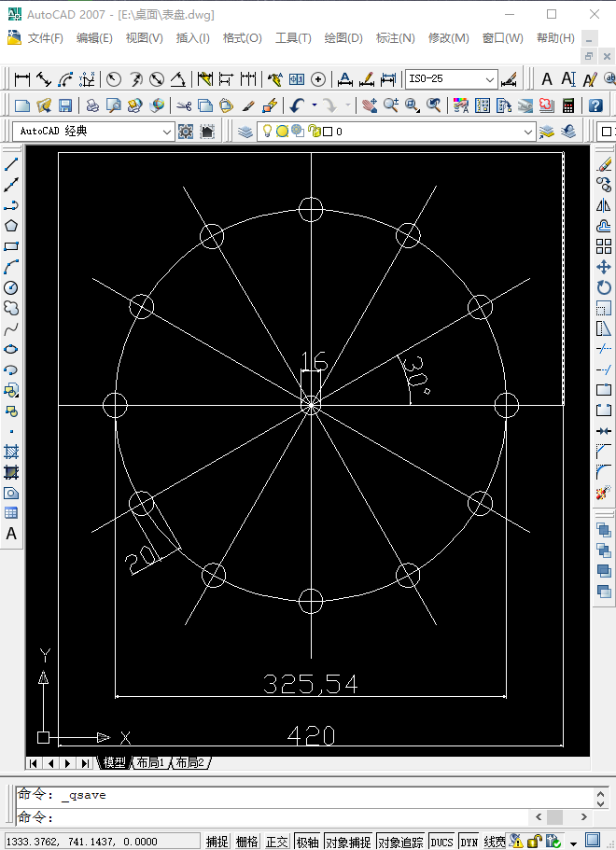Viewport: 616px width, 850px height.
Task: Click the Rotate modify tool
Action: click(x=604, y=288)
